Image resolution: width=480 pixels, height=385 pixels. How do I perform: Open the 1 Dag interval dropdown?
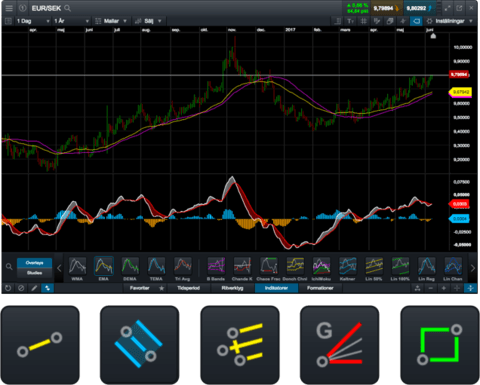pyautogui.click(x=33, y=21)
